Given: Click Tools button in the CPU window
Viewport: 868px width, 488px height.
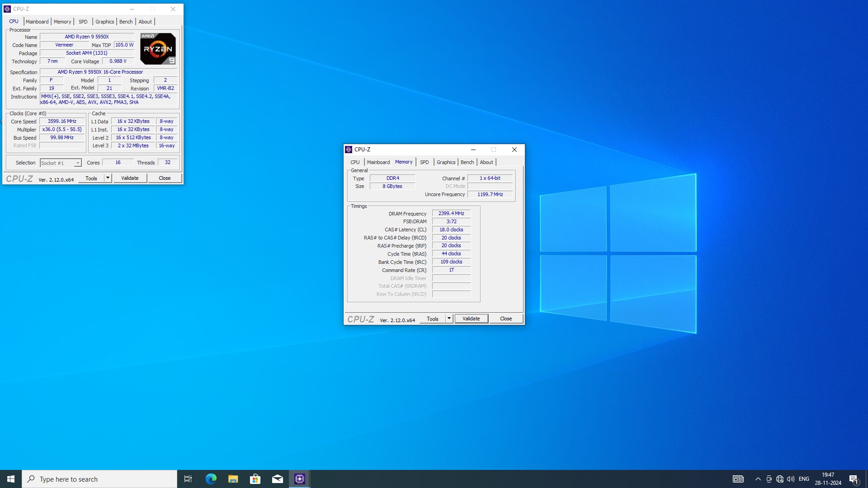Looking at the screenshot, I should (91, 178).
